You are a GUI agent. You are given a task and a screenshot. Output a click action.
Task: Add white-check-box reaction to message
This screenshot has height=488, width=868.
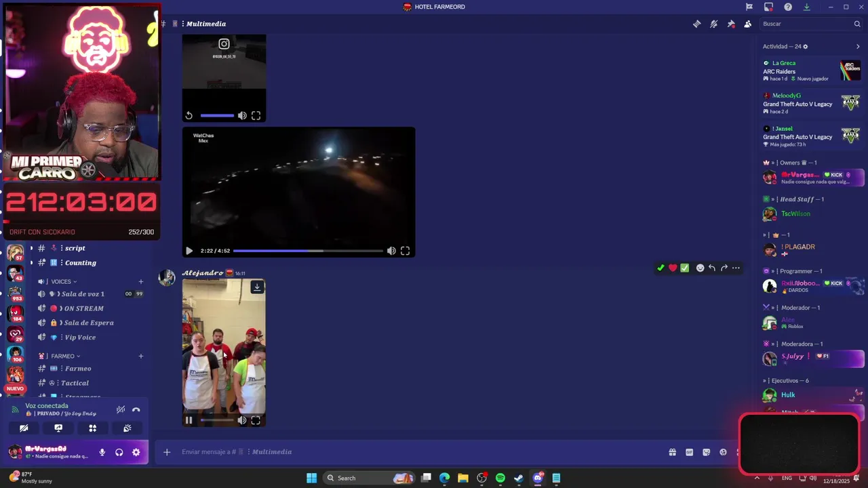pos(685,268)
